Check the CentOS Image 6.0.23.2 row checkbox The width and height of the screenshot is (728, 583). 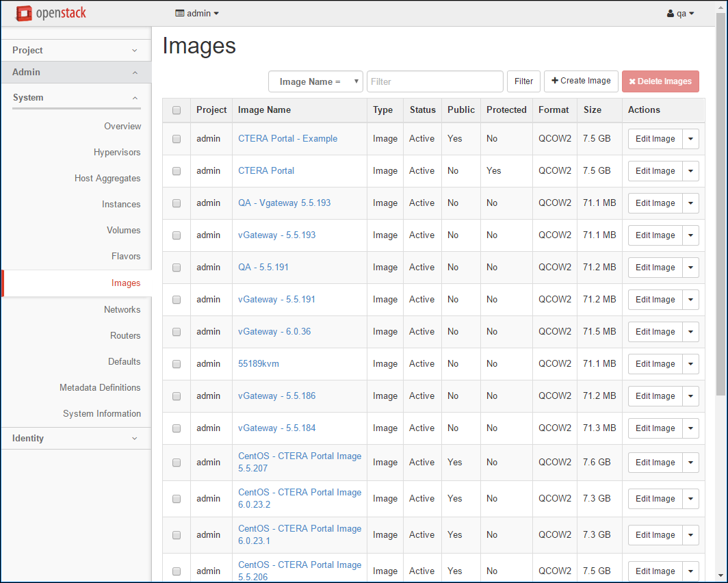coord(177,499)
